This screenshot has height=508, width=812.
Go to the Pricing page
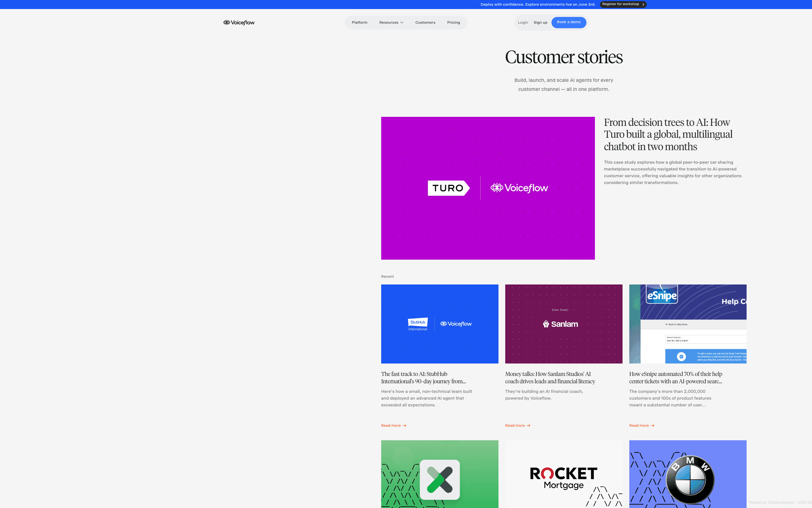pyautogui.click(x=453, y=23)
